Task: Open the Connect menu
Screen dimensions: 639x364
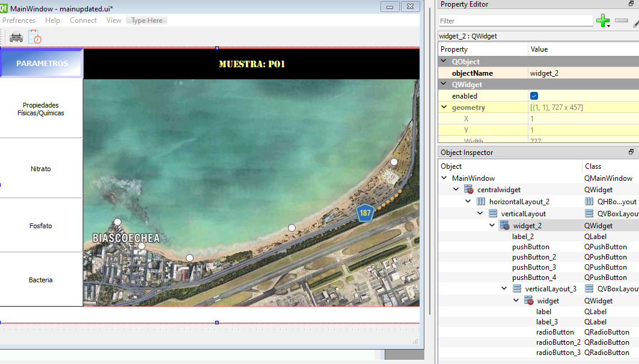Action: (83, 20)
